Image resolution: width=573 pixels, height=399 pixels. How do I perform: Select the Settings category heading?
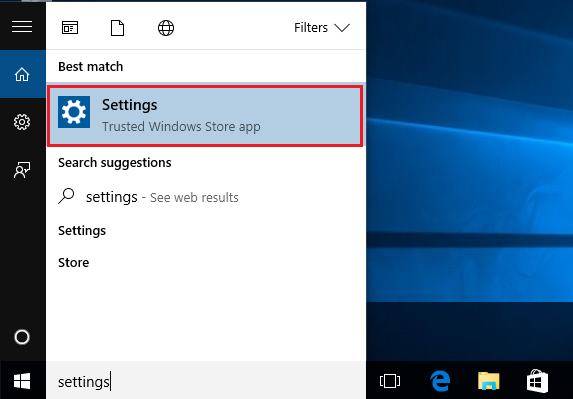(82, 231)
